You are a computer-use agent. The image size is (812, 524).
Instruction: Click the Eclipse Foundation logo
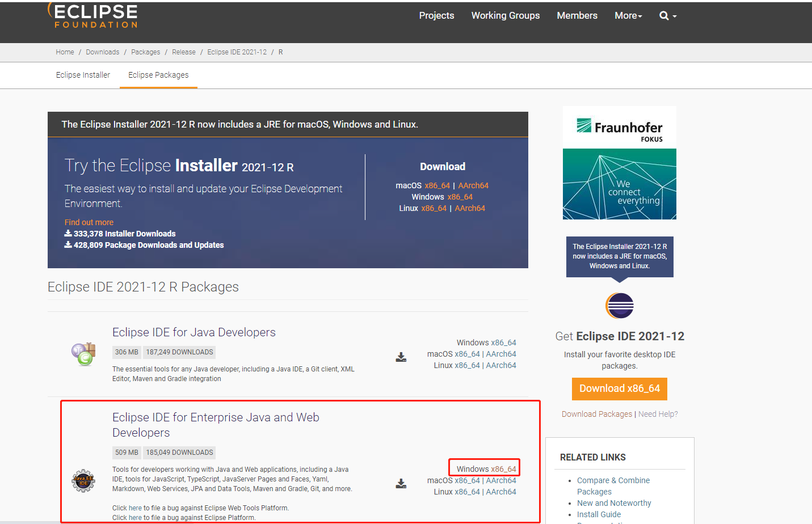click(92, 15)
